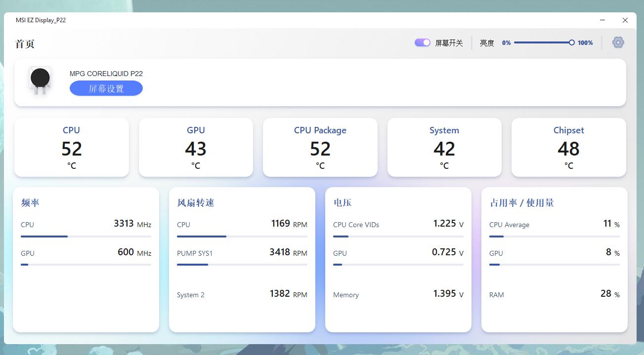
Task: Click the CPU frequency progress bar
Action: point(86,237)
